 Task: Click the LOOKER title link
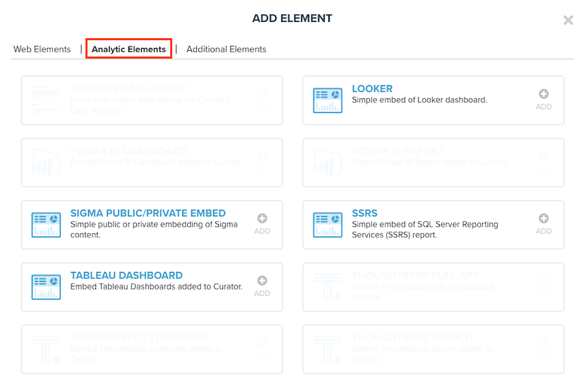click(372, 89)
